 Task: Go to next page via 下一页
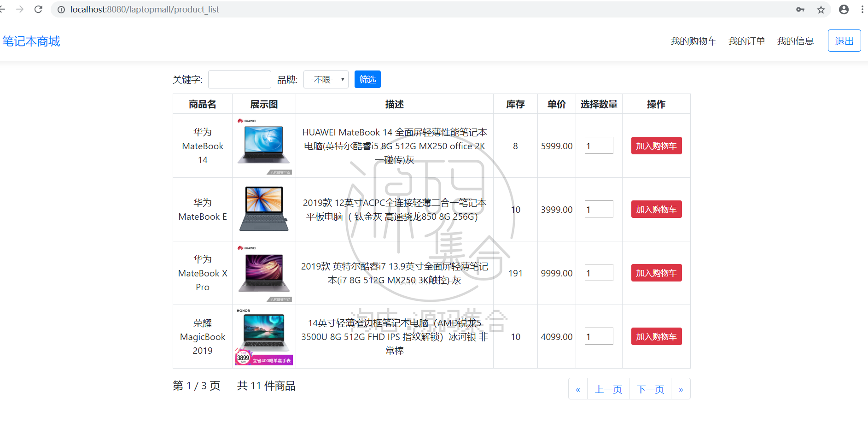pos(650,389)
